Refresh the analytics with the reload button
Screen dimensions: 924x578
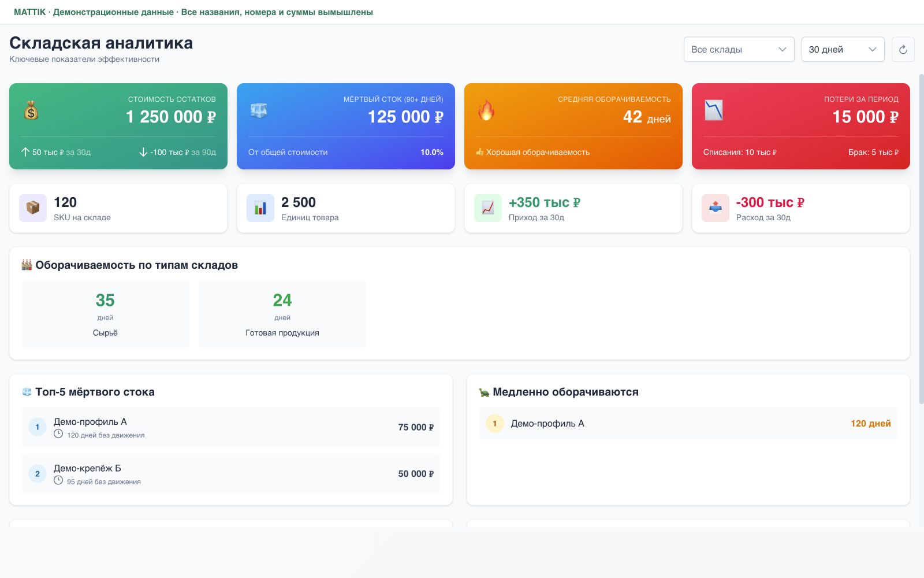(x=903, y=50)
